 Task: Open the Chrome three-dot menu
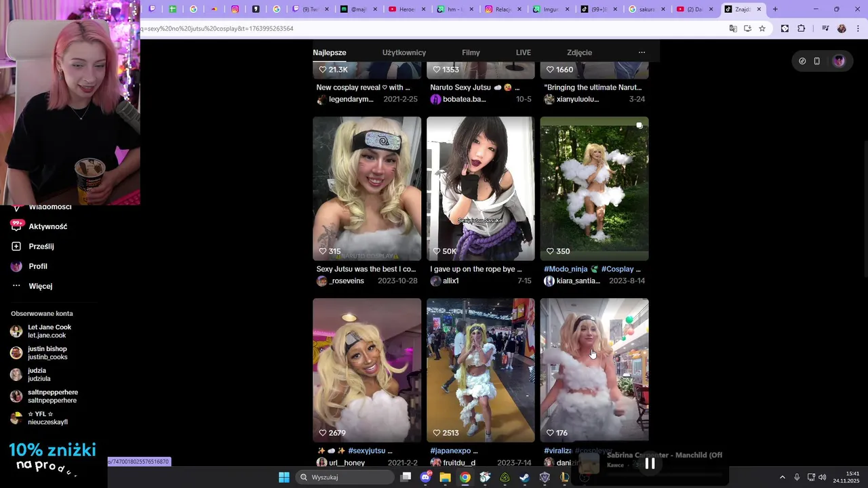tap(858, 28)
